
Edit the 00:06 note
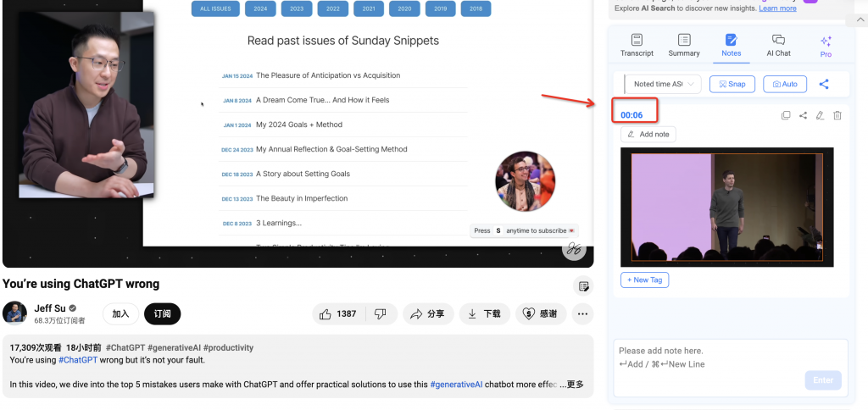(820, 115)
